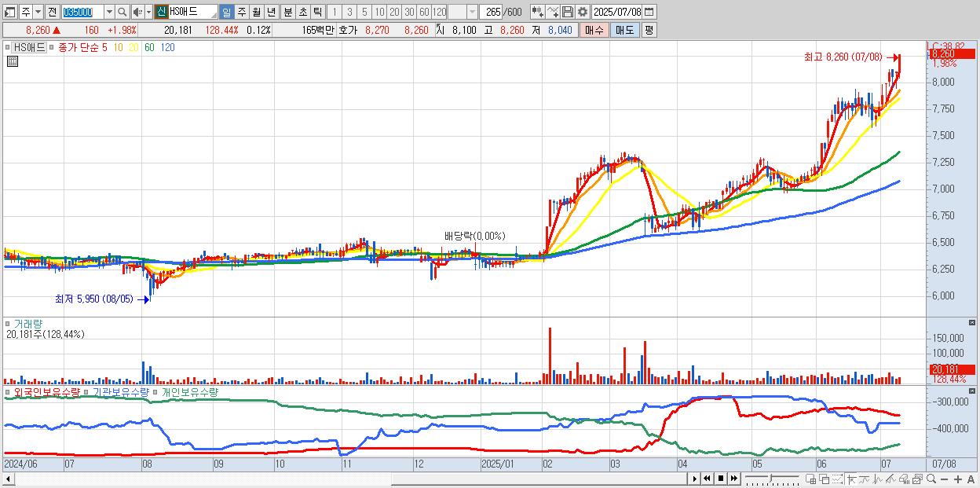
Task: Click the stop square button
Action: [x=721, y=479]
